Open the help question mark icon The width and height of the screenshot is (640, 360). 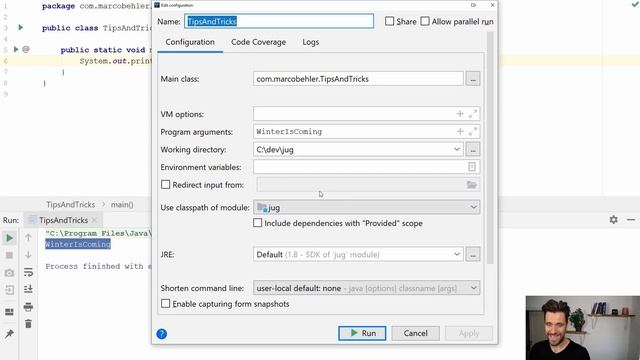tap(162, 334)
